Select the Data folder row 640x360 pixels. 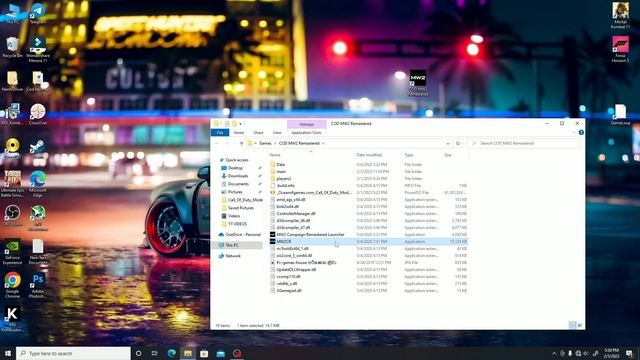coord(368,164)
